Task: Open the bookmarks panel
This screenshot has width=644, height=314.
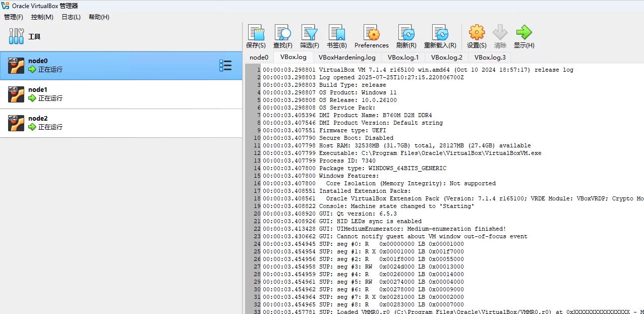Action: pos(336,35)
